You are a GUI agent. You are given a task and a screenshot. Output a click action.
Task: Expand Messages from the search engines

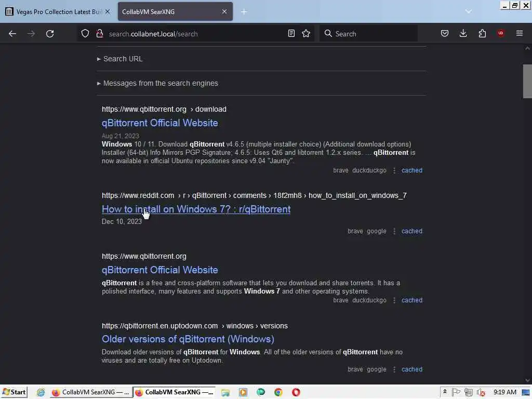(157, 84)
